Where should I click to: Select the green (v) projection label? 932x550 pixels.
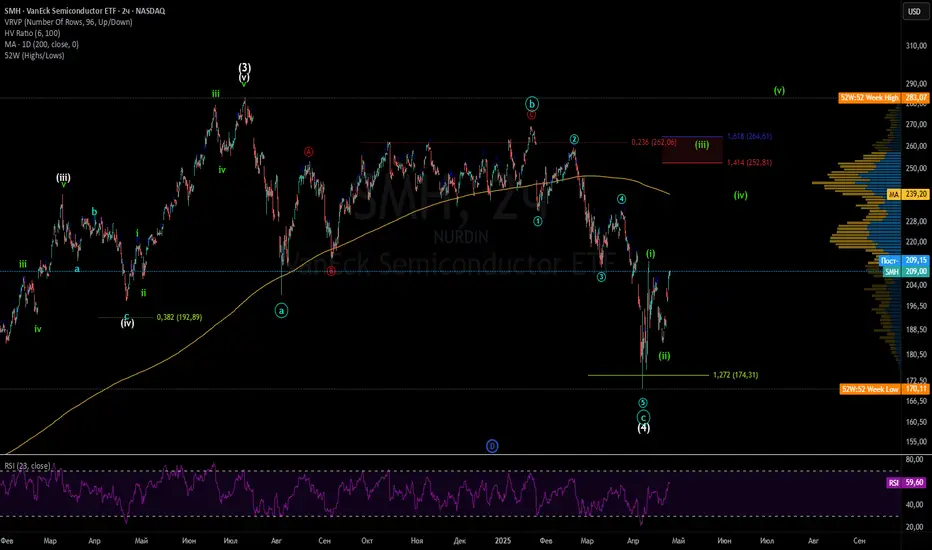pyautogui.click(x=779, y=90)
